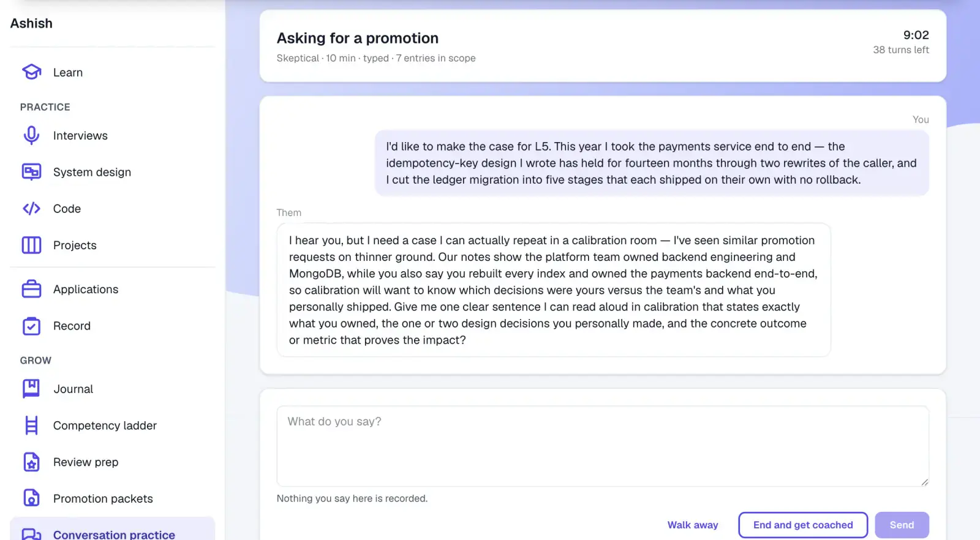The width and height of the screenshot is (980, 540).
Task: Click the Send button
Action: [x=902, y=525]
